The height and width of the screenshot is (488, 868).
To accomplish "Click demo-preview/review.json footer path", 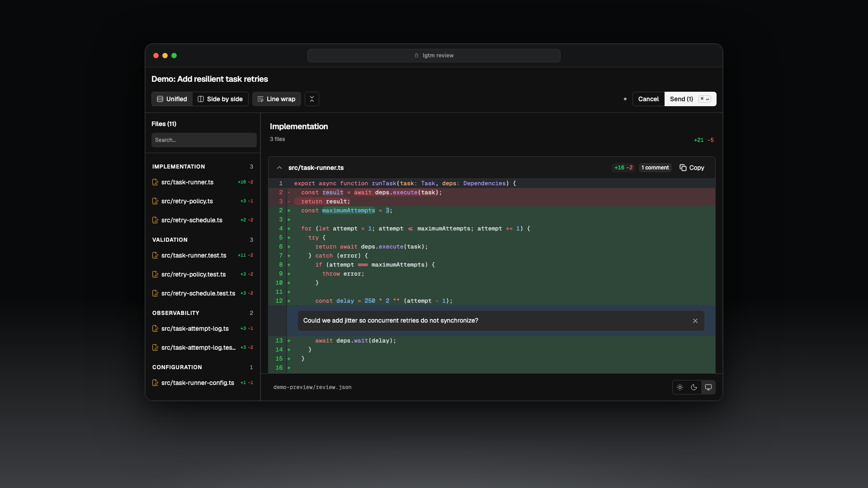I will [x=312, y=387].
